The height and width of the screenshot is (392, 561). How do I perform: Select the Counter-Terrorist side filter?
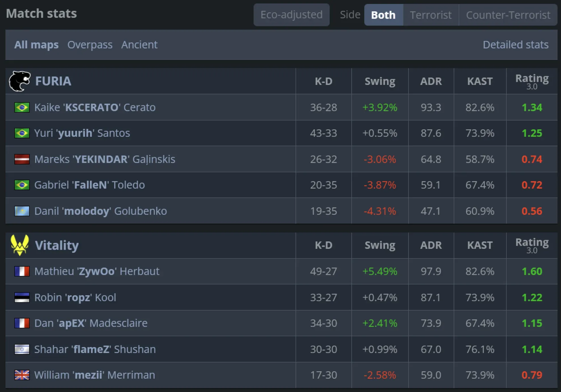pyautogui.click(x=508, y=15)
